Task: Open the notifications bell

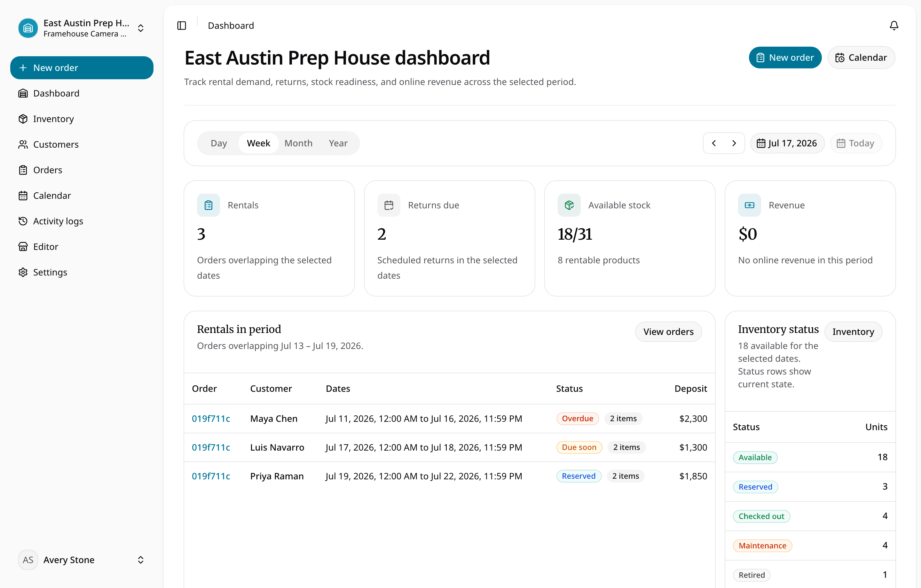Action: point(894,26)
